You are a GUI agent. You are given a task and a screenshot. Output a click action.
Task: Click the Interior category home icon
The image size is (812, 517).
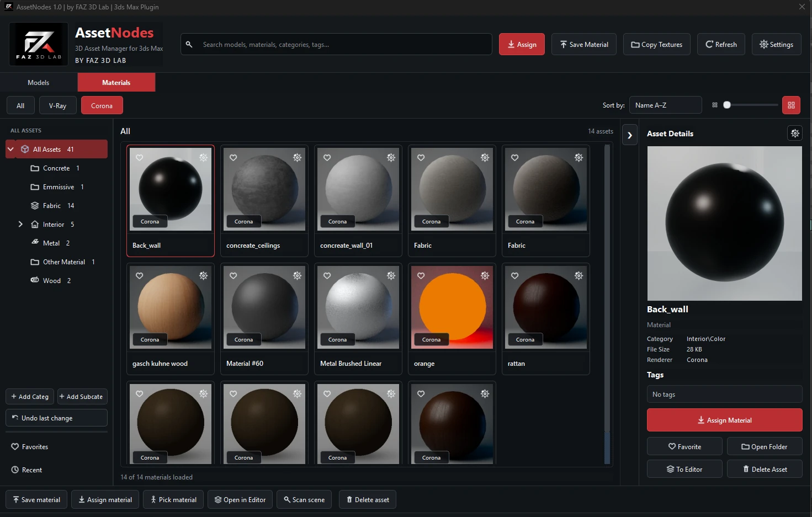pyautogui.click(x=35, y=224)
